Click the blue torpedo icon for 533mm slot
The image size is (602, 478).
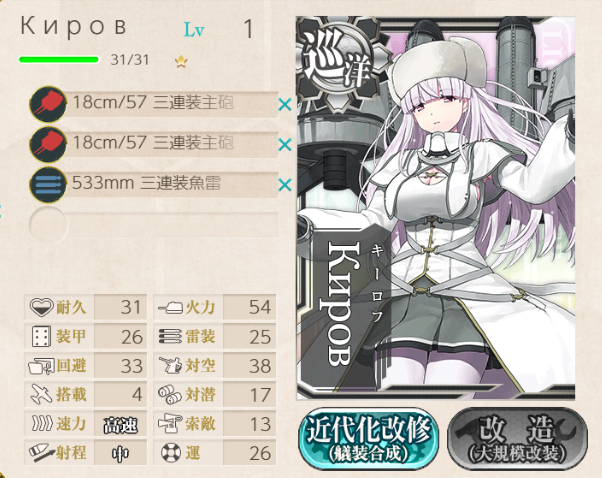48,185
